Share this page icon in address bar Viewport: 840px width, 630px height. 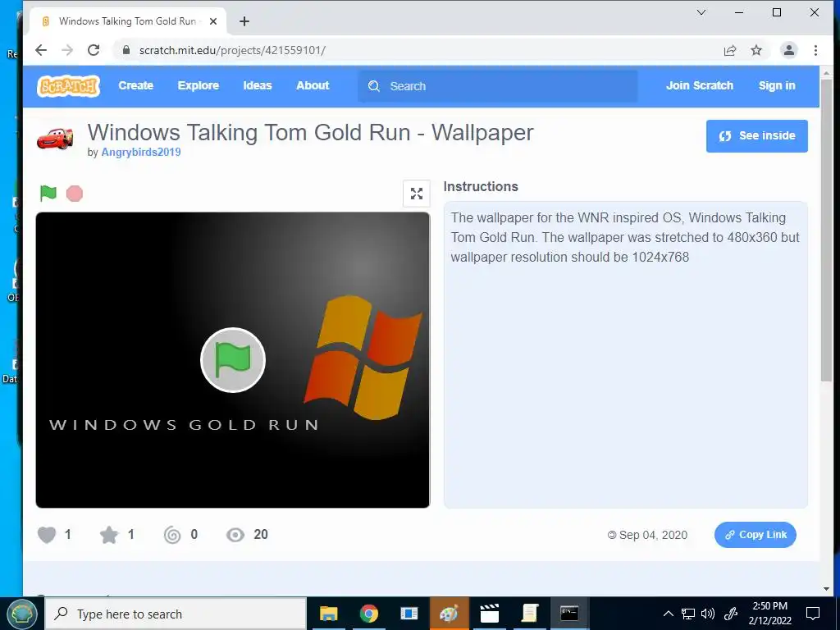pos(729,50)
